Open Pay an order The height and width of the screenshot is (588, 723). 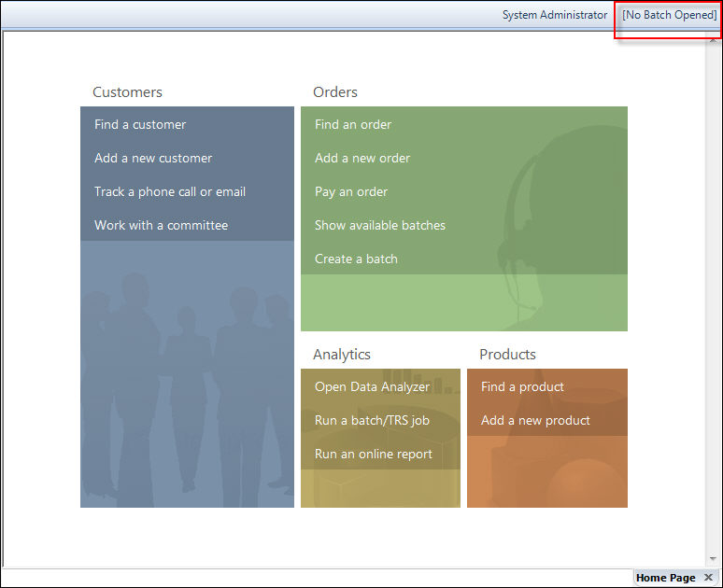351,192
